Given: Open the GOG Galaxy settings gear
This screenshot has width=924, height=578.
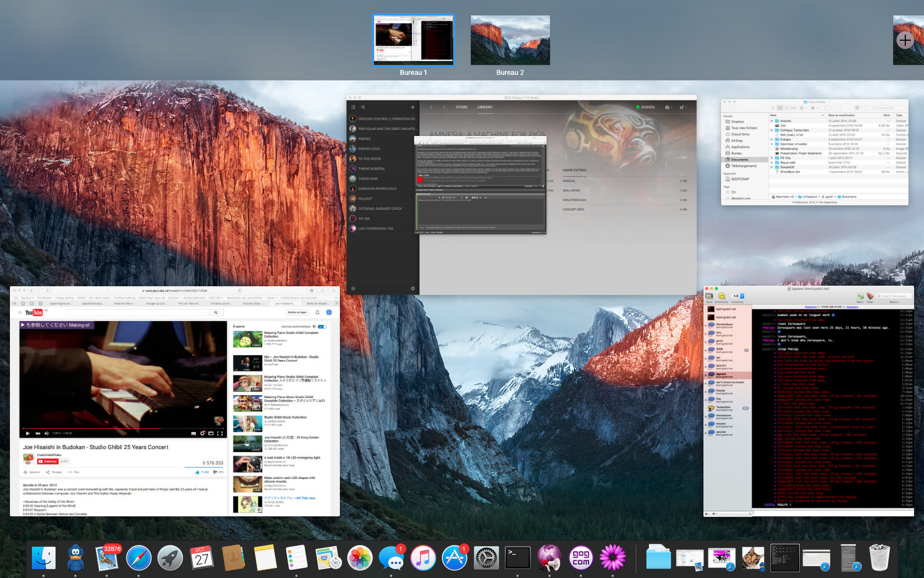Looking at the screenshot, I should pos(413,288).
